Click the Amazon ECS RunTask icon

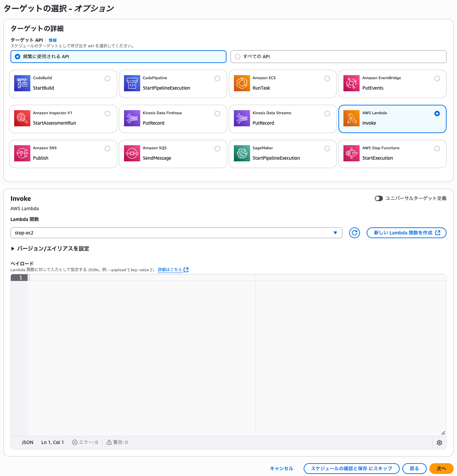242,84
